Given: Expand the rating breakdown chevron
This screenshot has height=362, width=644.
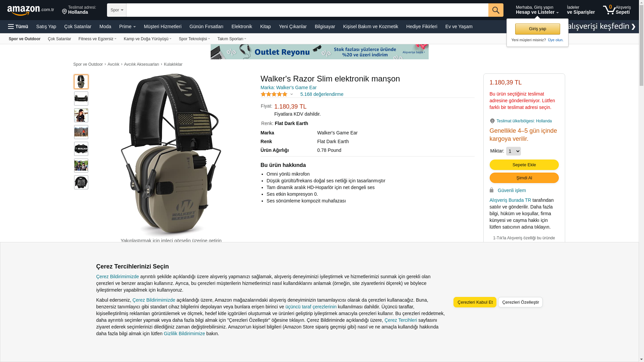Looking at the screenshot, I should click(x=291, y=95).
